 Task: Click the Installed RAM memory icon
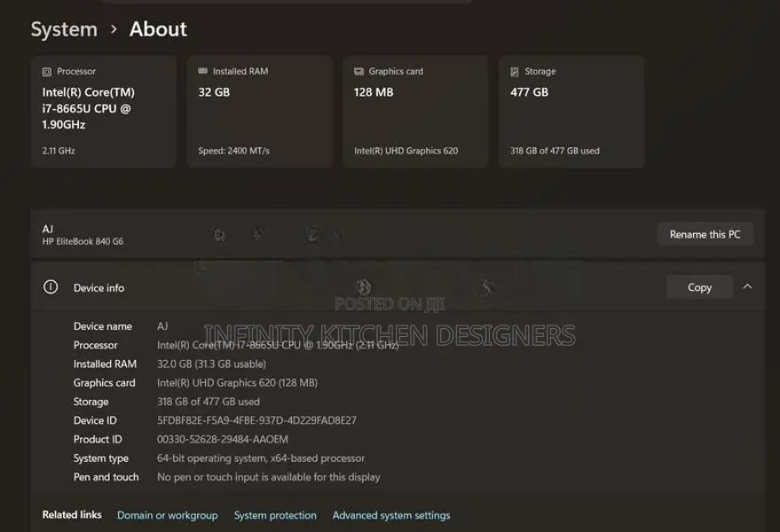[x=202, y=71]
